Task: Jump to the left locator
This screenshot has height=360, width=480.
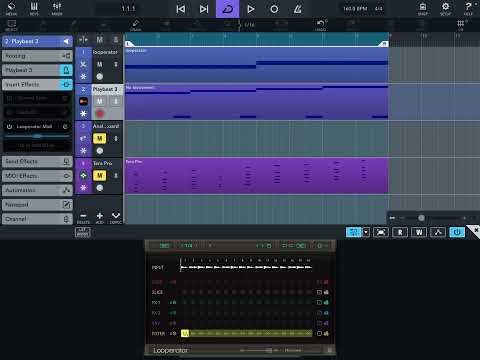Action: tap(181, 9)
